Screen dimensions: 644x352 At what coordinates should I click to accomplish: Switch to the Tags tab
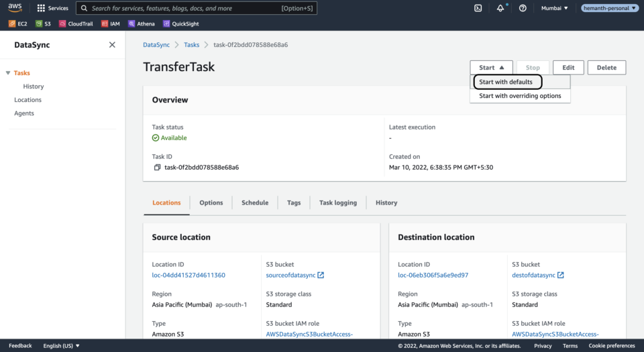[x=294, y=202]
